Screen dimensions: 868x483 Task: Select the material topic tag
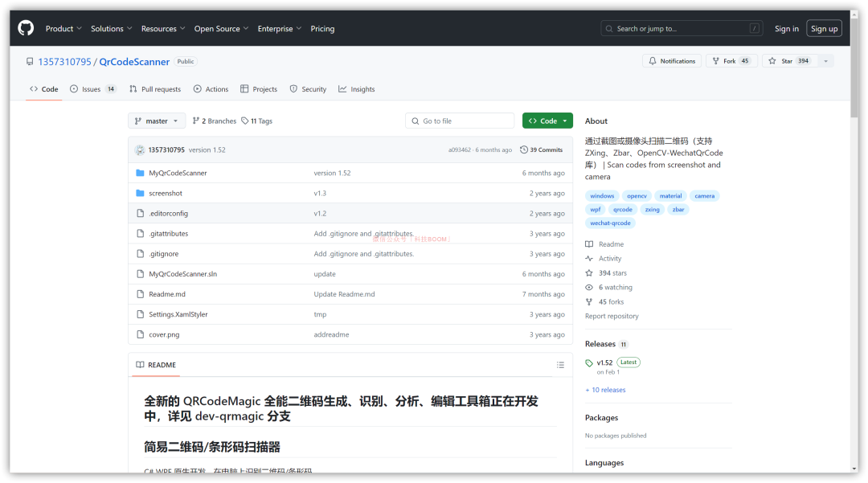coord(670,196)
